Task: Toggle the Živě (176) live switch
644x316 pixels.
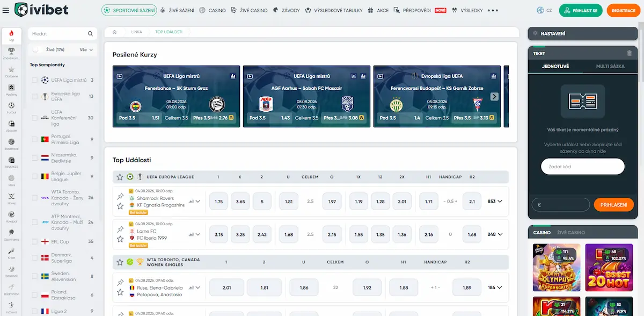Action: point(37,50)
